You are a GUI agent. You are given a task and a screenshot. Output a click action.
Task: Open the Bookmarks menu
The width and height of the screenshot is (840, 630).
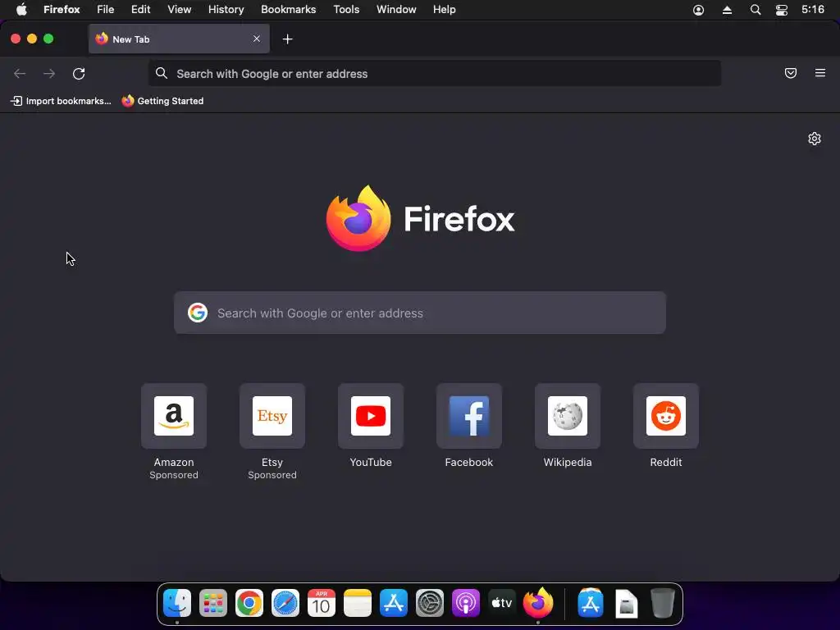(288, 10)
